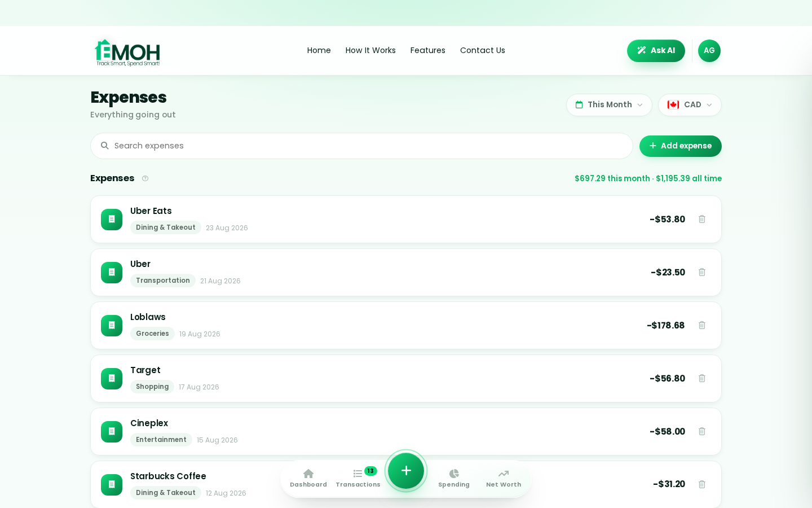Click the Ask AI button

point(656,51)
